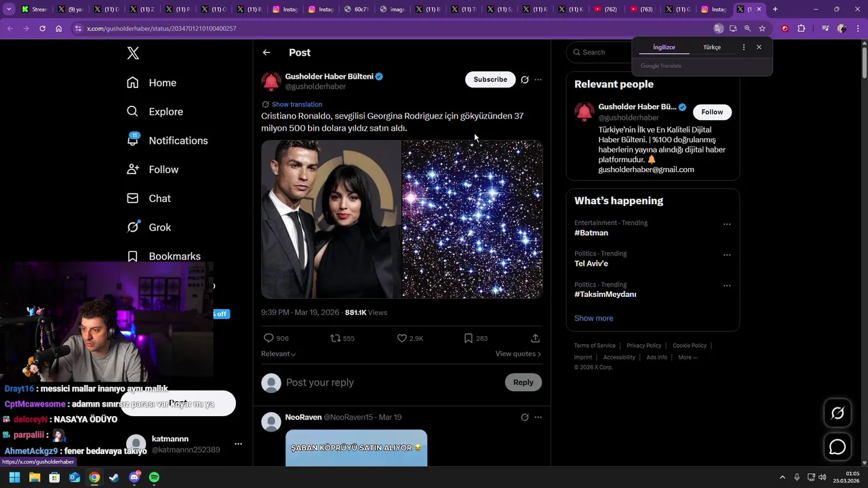Click the X logo icon
The width and height of the screenshot is (868, 488).
(133, 54)
